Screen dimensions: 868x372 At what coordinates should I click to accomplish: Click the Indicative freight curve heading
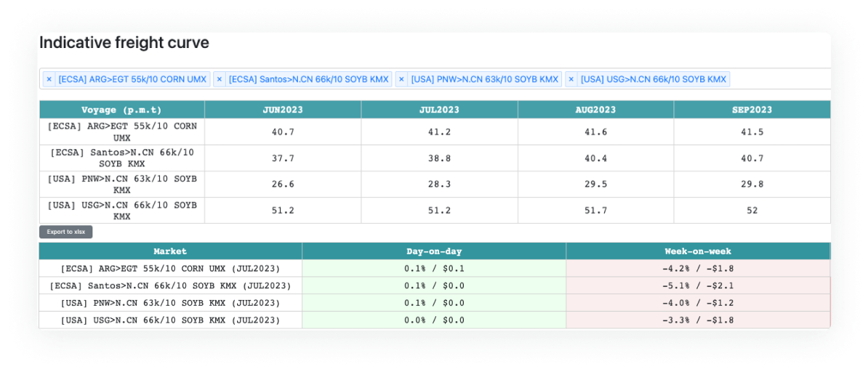124,43
